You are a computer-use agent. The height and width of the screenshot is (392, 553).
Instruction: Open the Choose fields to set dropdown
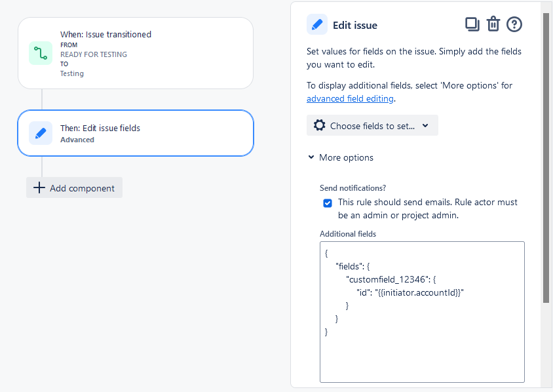(x=372, y=125)
